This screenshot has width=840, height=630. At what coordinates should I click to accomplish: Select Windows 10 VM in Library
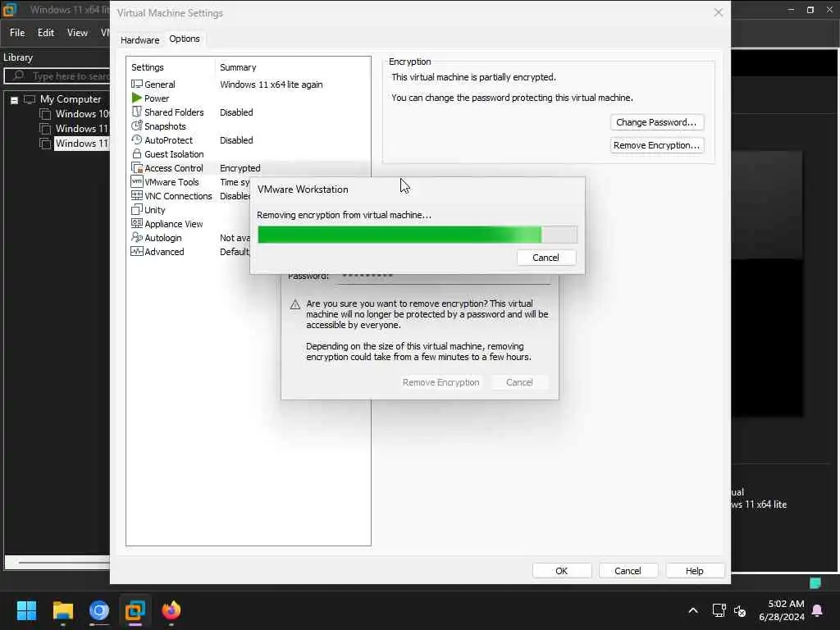click(x=82, y=114)
